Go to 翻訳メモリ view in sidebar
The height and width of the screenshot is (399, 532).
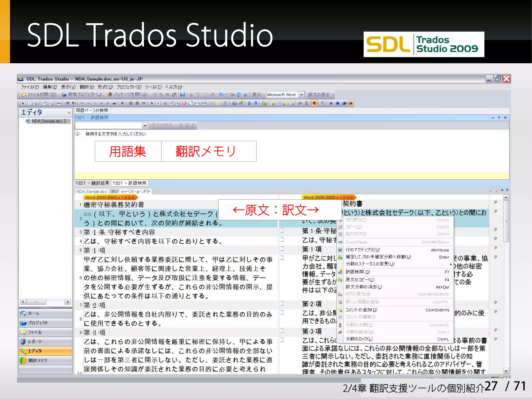[45, 361]
